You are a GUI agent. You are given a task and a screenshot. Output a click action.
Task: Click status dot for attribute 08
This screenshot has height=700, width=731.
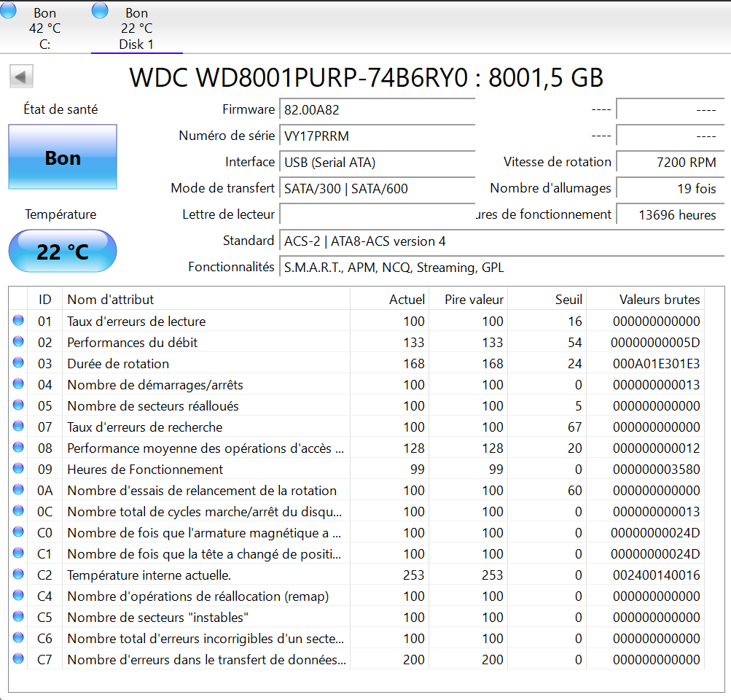click(18, 447)
